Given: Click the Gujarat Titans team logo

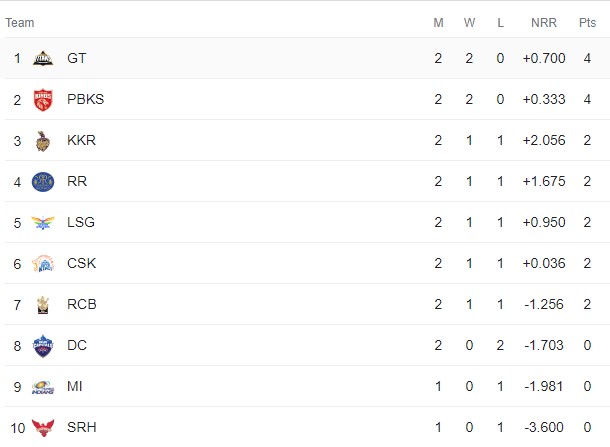Looking at the screenshot, I should [x=43, y=58].
